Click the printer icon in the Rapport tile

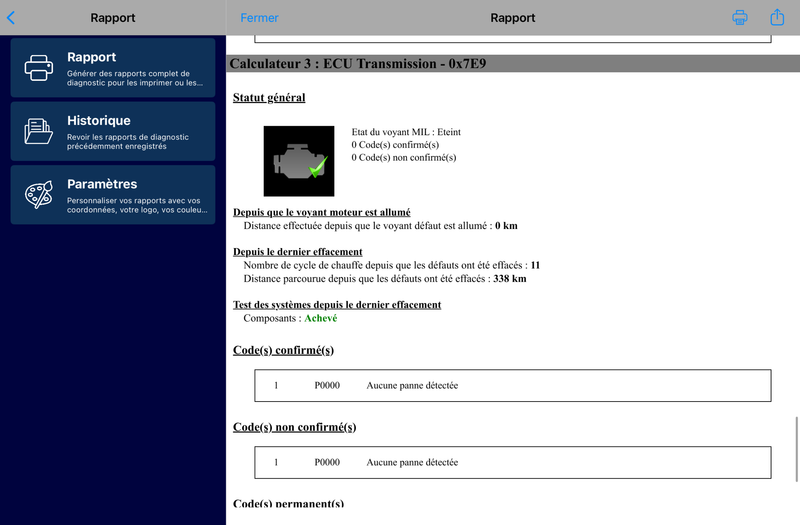click(x=39, y=68)
